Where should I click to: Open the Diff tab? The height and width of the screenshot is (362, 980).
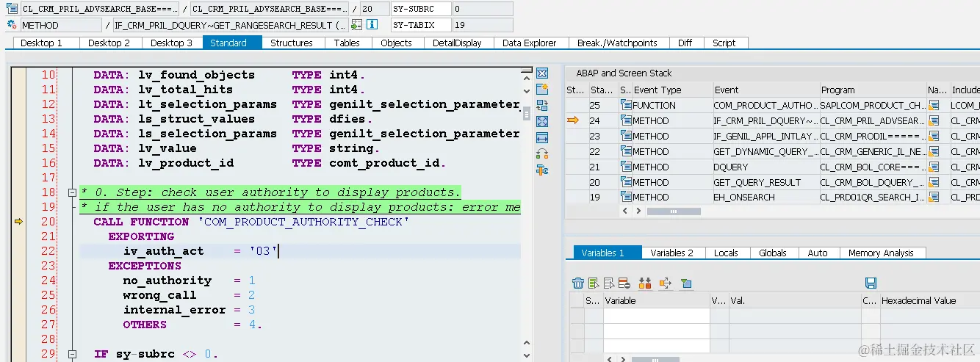[685, 43]
